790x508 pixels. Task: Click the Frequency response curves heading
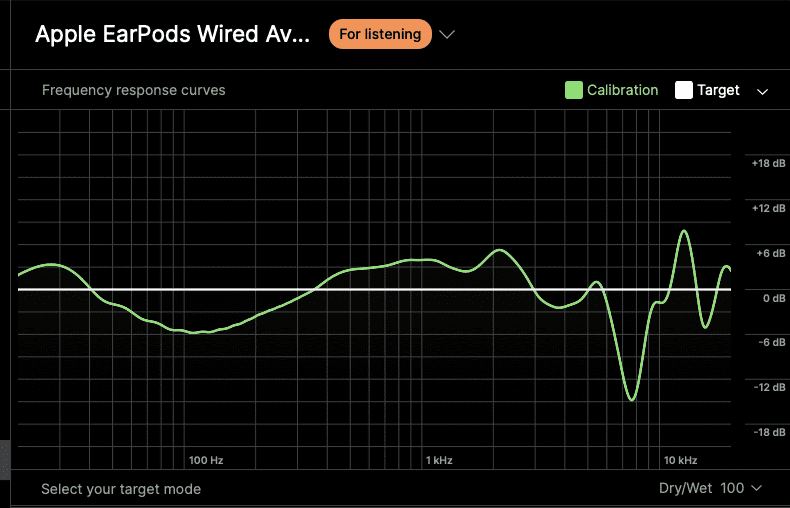[134, 90]
